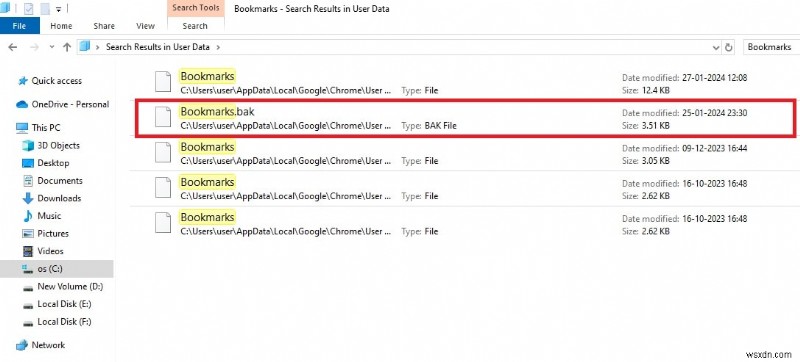Open Music folder in sidebar

(x=49, y=216)
